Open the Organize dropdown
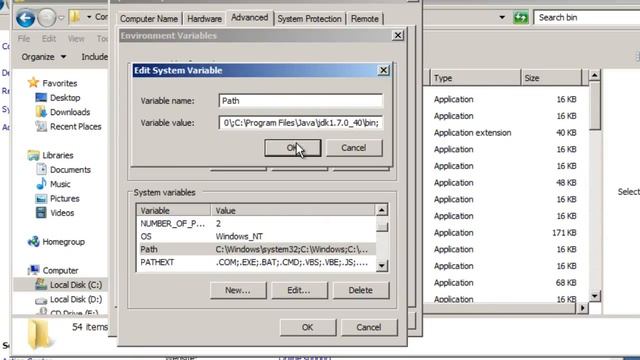640x360 pixels. pos(44,57)
